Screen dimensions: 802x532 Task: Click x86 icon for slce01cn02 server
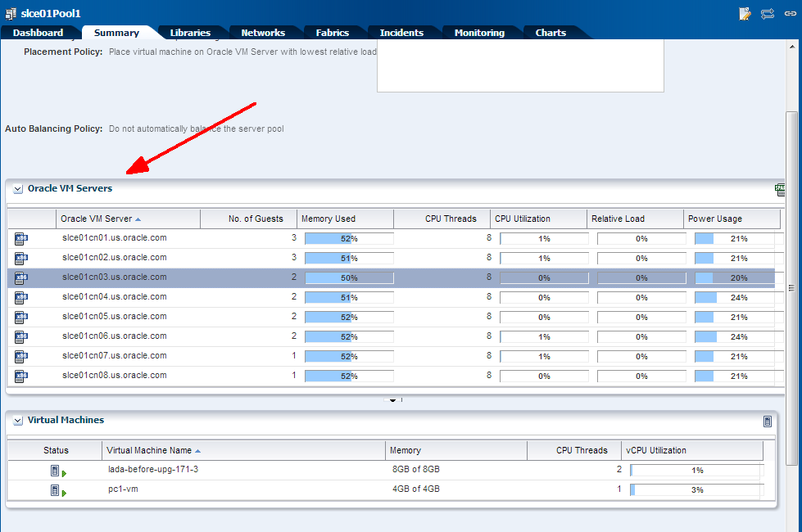click(21, 258)
